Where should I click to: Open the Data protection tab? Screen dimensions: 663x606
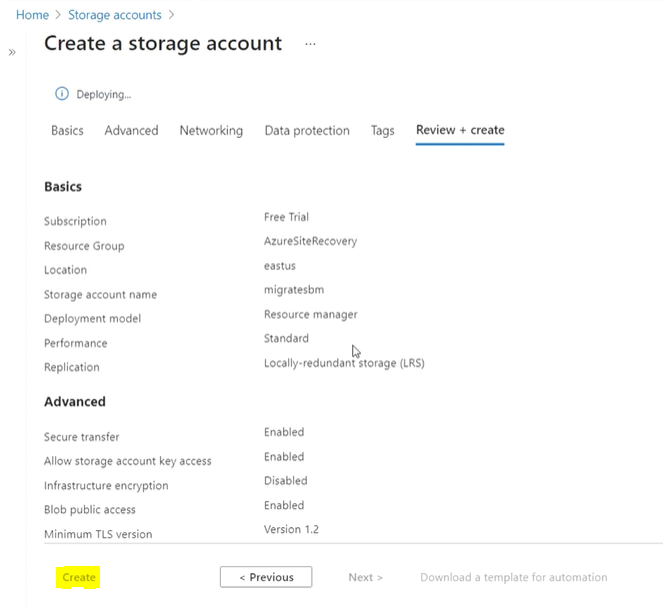point(307,131)
